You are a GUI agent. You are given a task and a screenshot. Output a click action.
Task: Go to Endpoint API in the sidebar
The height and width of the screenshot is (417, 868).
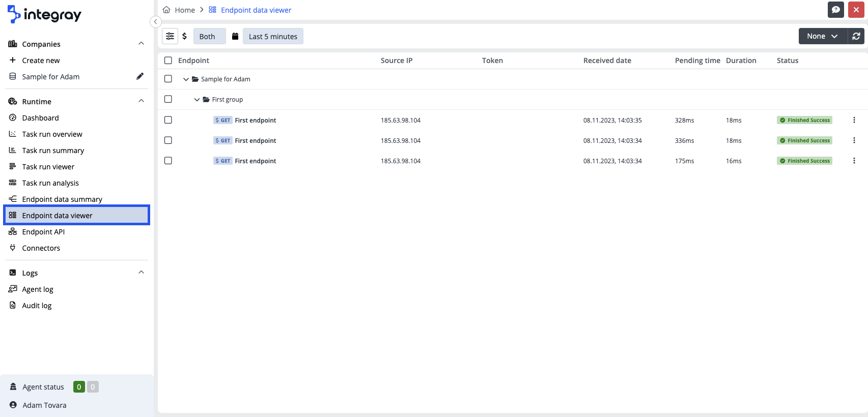(x=43, y=232)
